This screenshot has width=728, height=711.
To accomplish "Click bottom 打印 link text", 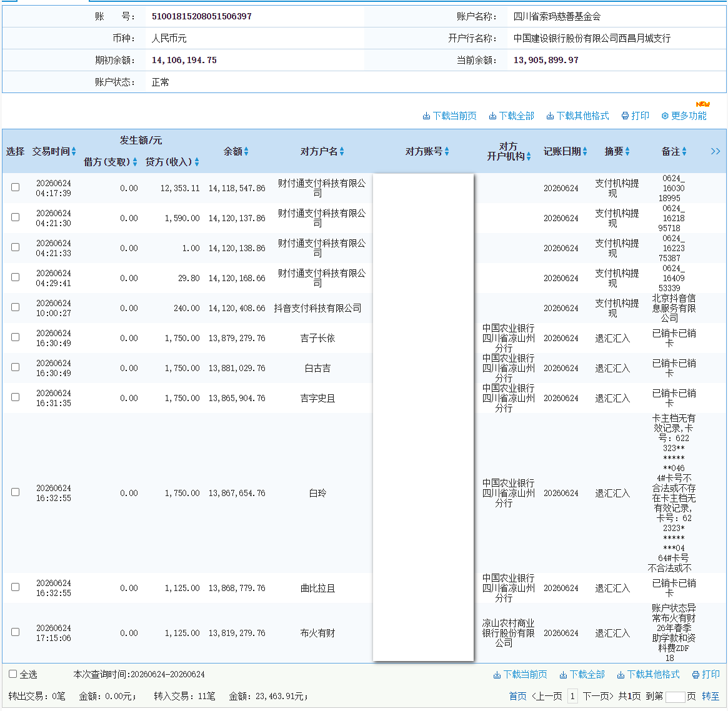I will pyautogui.click(x=711, y=675).
